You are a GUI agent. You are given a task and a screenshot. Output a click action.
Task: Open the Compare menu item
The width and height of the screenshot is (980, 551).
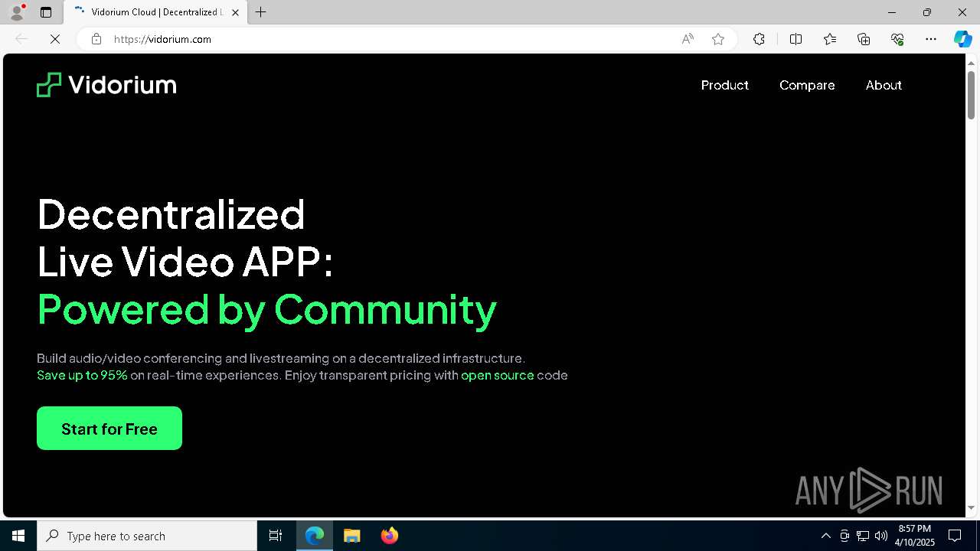807,85
